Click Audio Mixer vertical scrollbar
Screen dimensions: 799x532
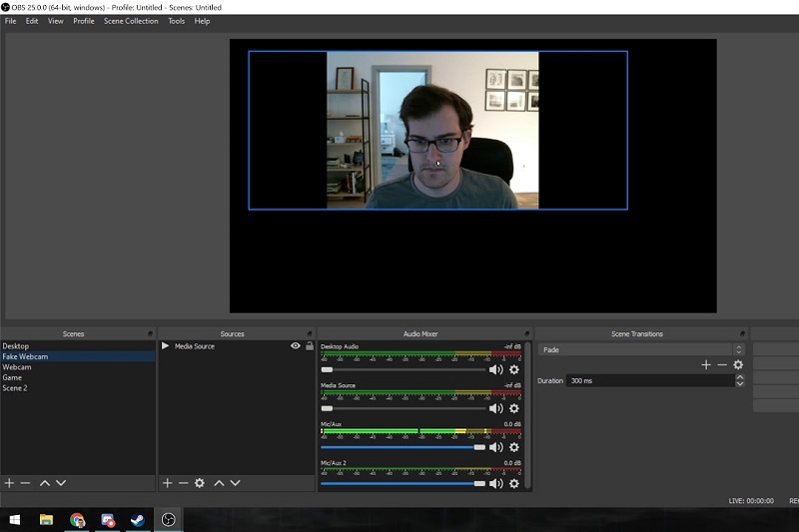pos(528,415)
